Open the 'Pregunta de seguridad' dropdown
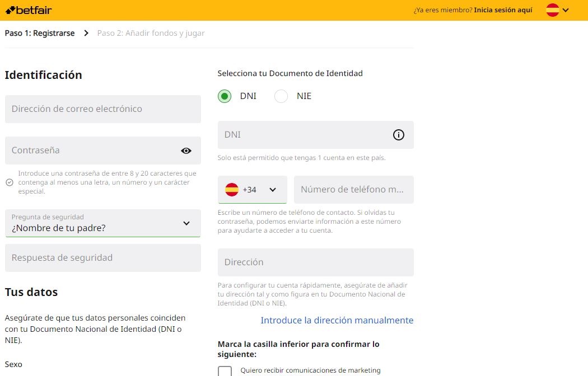588x376 pixels. [102, 223]
